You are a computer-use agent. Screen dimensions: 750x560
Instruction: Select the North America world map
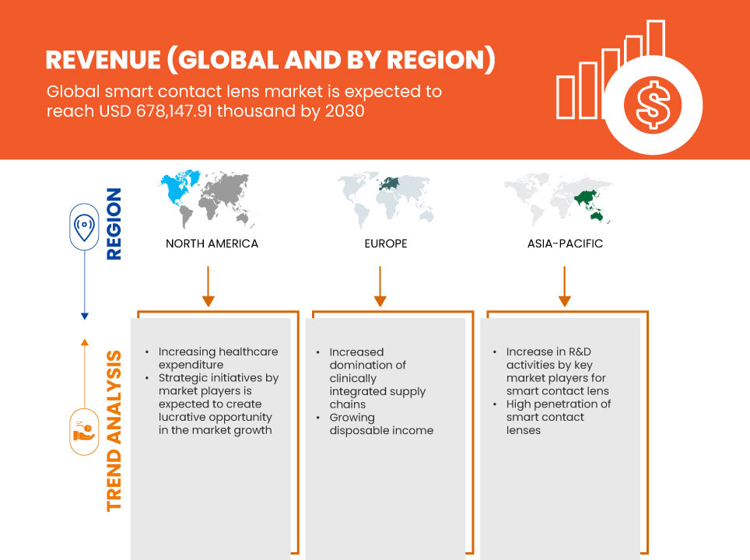tap(211, 198)
